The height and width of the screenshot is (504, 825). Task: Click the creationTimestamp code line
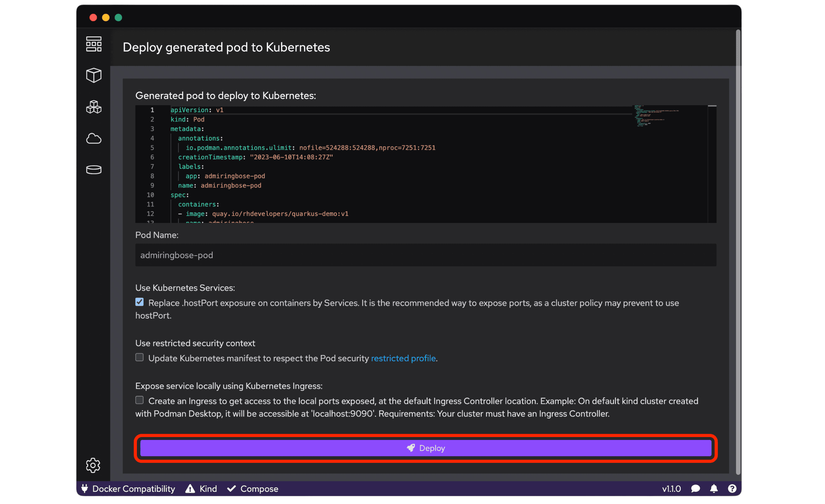(255, 157)
